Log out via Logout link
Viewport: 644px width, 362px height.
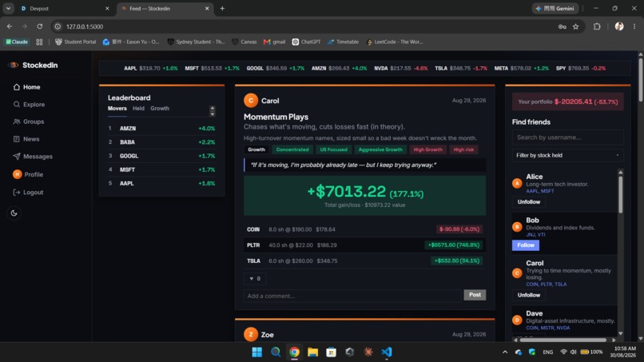point(28,193)
